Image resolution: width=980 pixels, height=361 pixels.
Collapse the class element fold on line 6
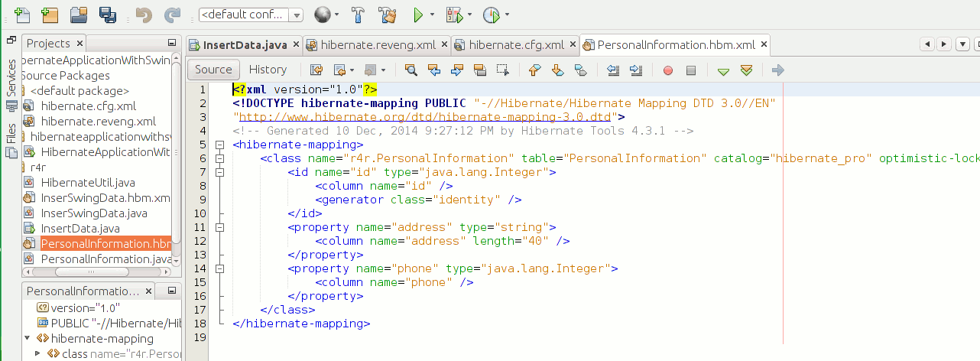(219, 158)
